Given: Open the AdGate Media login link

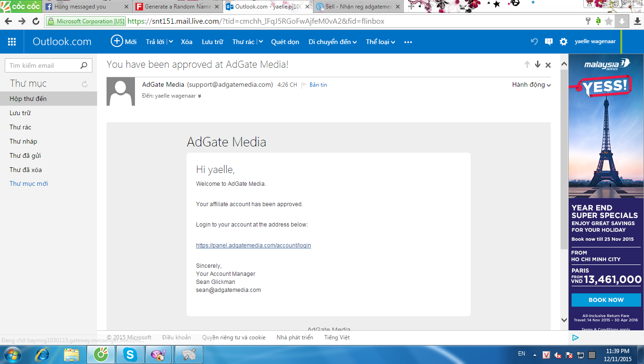Looking at the screenshot, I should tap(253, 246).
